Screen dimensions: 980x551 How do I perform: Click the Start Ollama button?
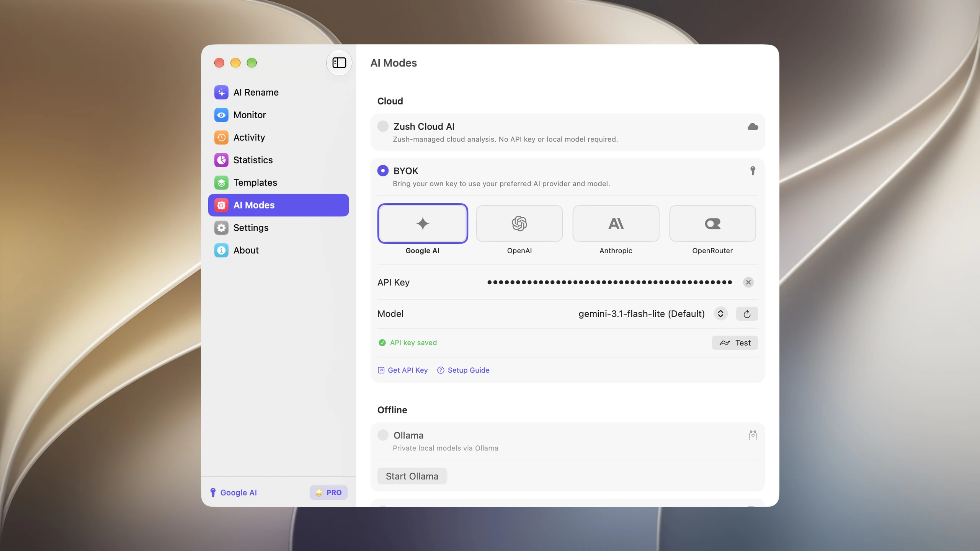(x=412, y=476)
